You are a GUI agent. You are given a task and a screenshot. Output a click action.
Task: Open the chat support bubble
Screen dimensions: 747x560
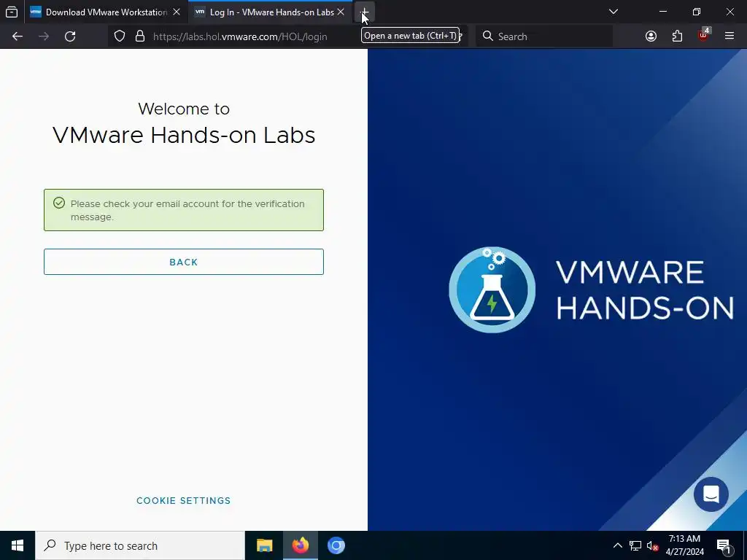pyautogui.click(x=711, y=494)
